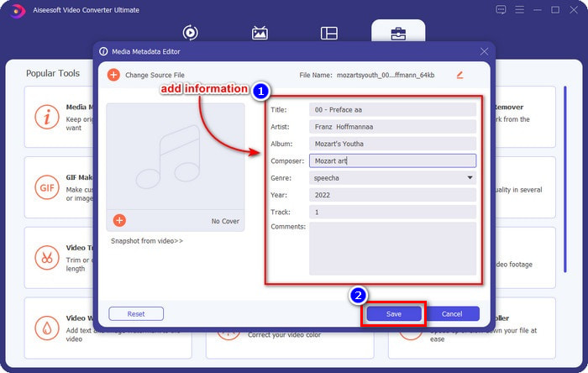Click into the Composer field

392,160
